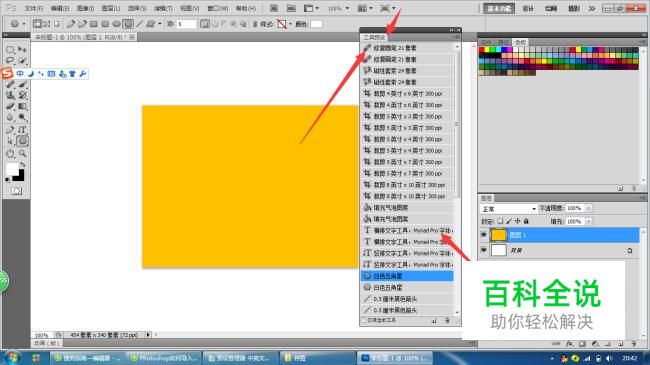Screen dimensions: 650x365
Task: Toggle lock all padlock in Layers
Action: coord(526,221)
